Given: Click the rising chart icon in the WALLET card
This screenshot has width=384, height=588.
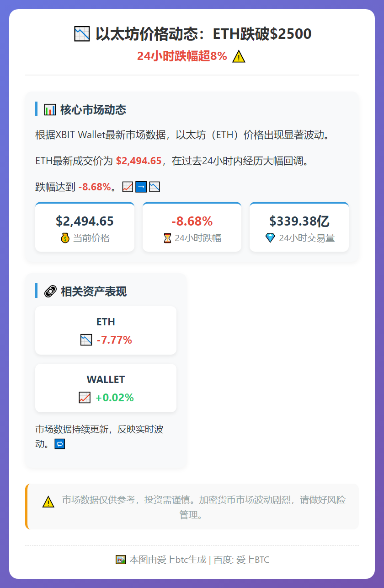Looking at the screenshot, I should click(x=85, y=398).
